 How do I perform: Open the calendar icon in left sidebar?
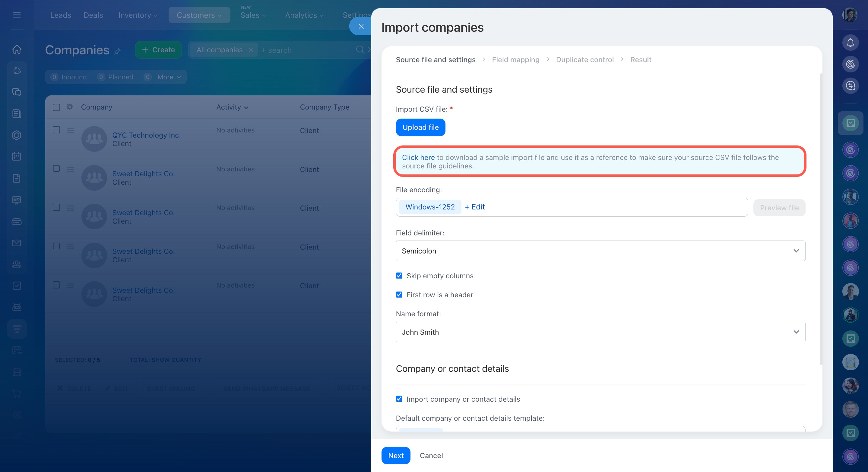[17, 156]
